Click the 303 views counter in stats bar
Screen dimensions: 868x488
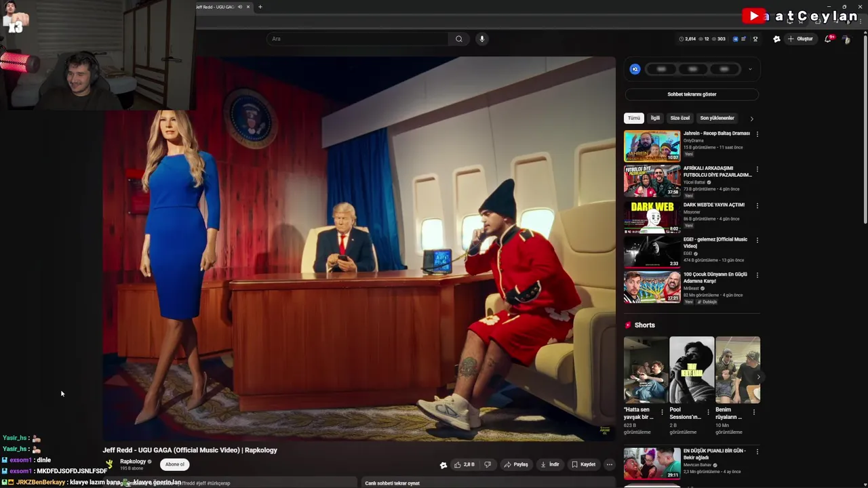coord(719,39)
